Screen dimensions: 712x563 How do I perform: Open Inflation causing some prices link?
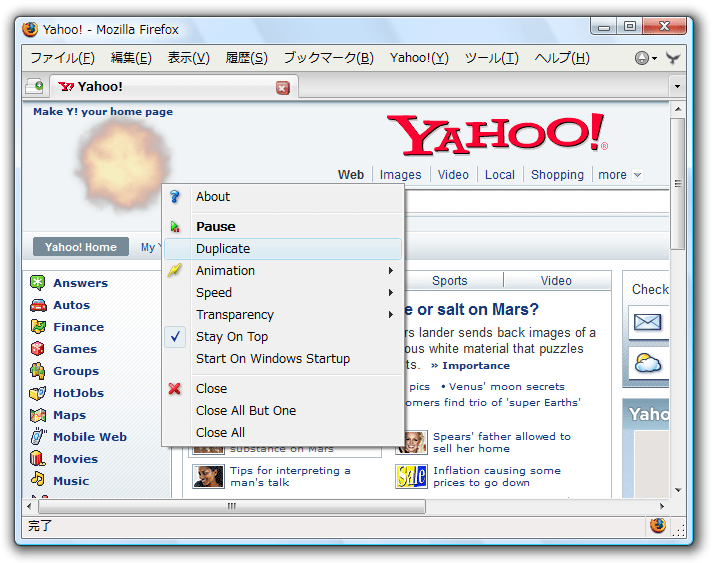tap(497, 476)
